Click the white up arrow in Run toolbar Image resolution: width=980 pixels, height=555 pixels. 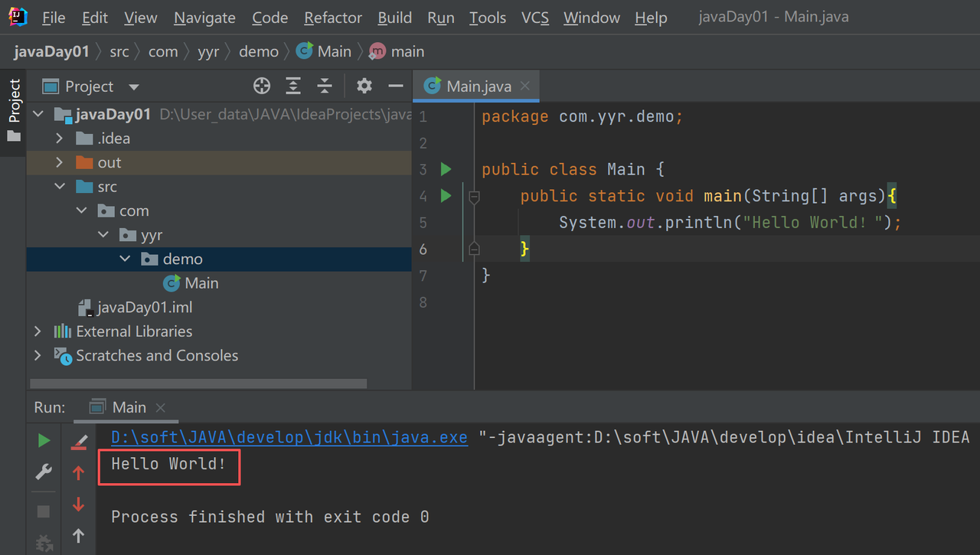[78, 536]
